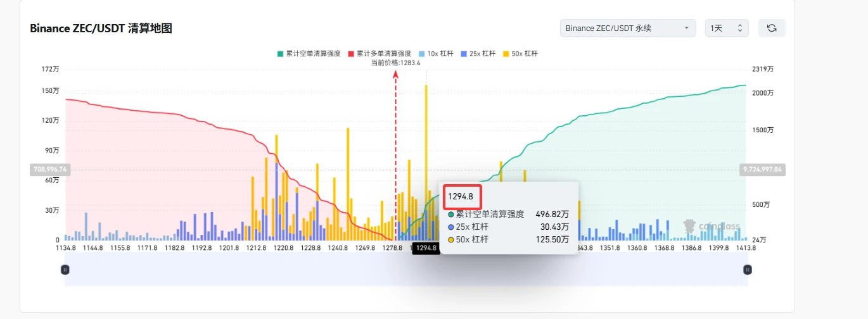
Task: Click the red dashed current price line
Action: click(396, 155)
